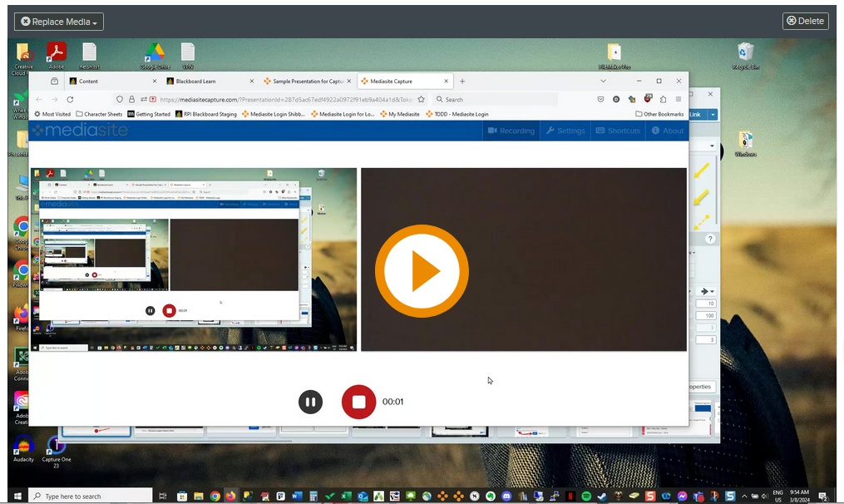Open the arrow style dropdown in background window
This screenshot has height=504, width=844.
coord(707,291)
